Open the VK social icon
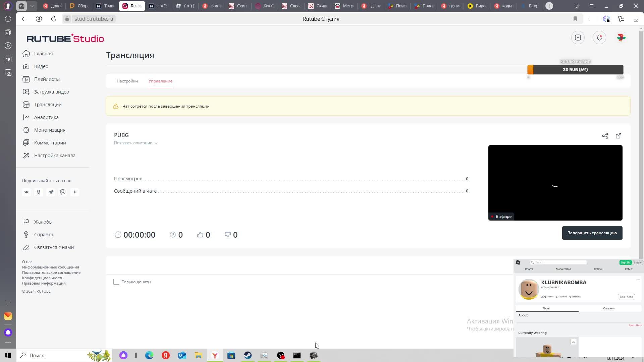Image resolution: width=644 pixels, height=362 pixels. (26, 192)
